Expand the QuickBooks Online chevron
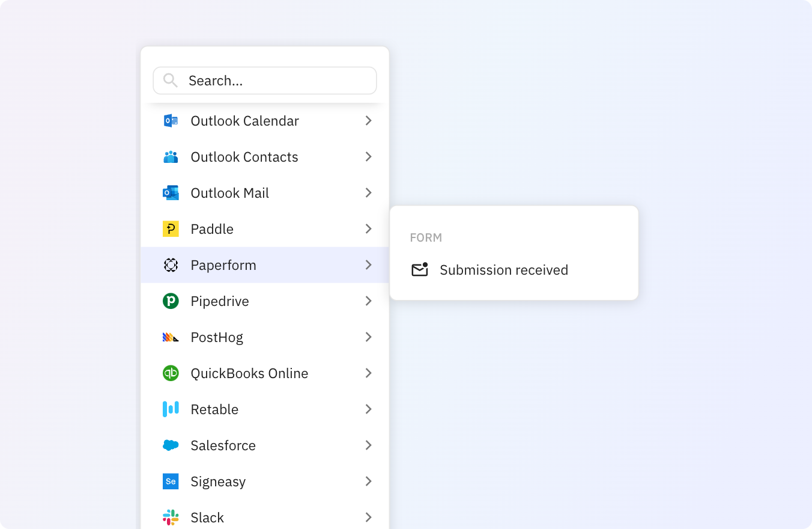 (368, 373)
